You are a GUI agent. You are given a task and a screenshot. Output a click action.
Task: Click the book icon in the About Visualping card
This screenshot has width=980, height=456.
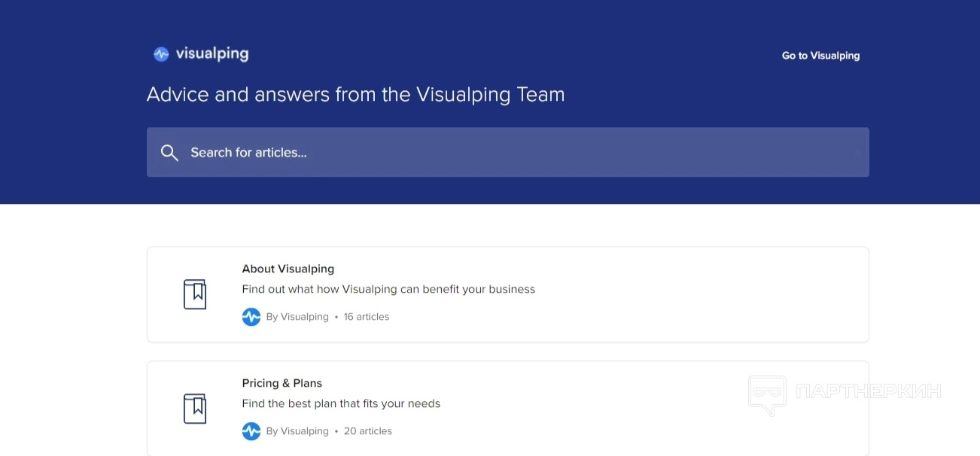coord(195,294)
